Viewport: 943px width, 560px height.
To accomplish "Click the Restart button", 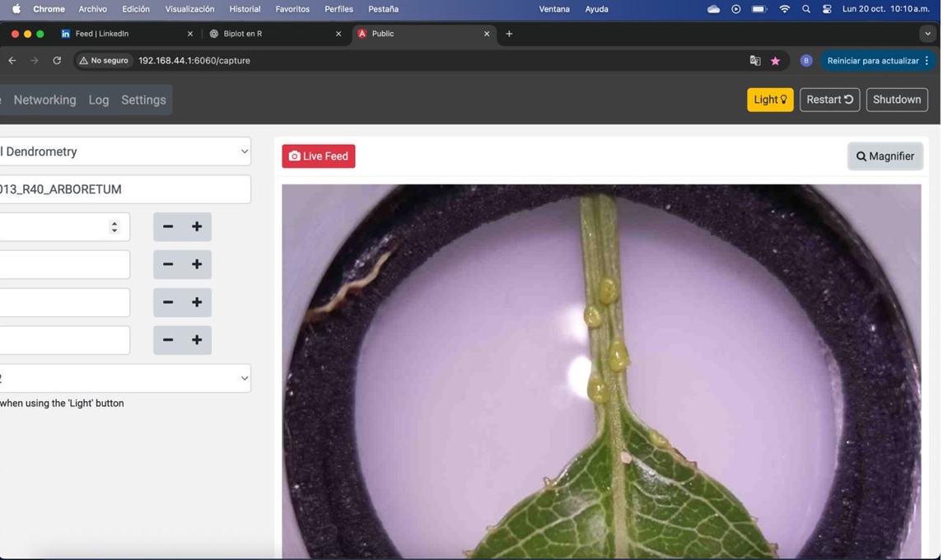I will coord(829,100).
